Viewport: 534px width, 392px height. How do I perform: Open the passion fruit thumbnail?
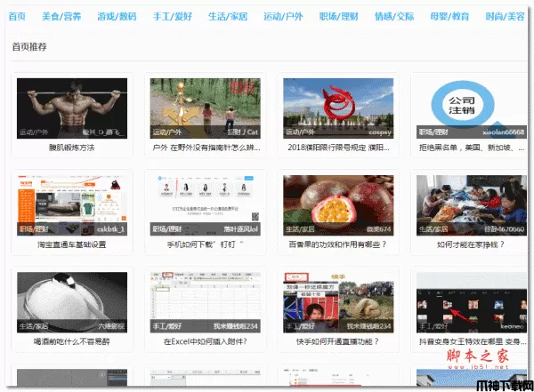(x=338, y=205)
